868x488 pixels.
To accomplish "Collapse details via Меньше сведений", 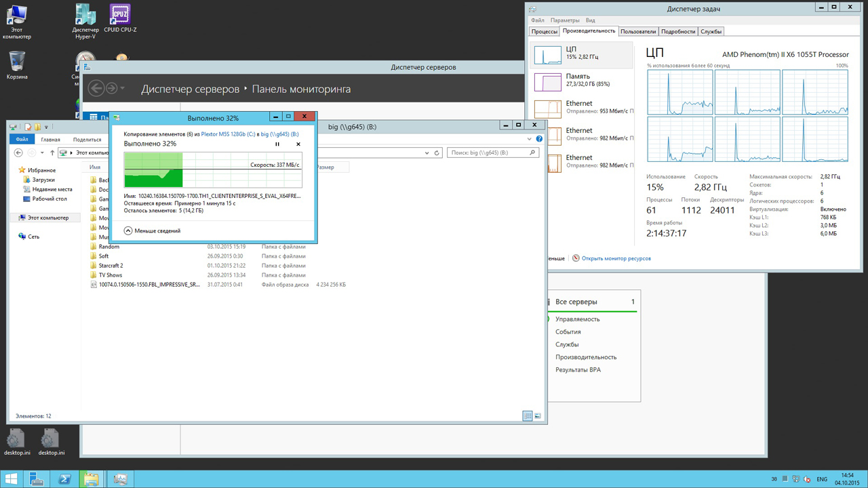I will click(152, 230).
